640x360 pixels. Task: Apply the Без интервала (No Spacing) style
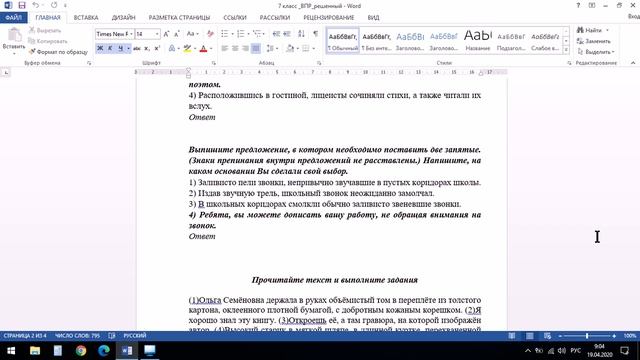tap(376, 41)
